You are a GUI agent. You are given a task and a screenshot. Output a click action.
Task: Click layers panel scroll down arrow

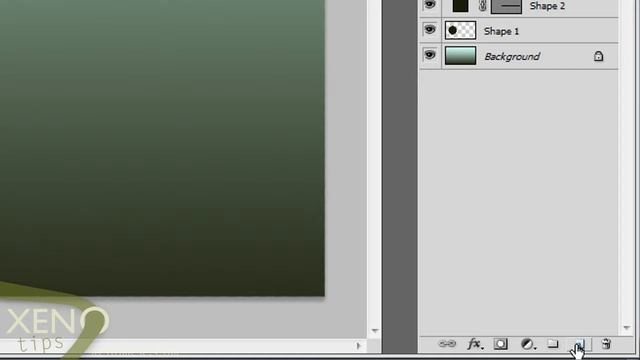pyautogui.click(x=627, y=328)
